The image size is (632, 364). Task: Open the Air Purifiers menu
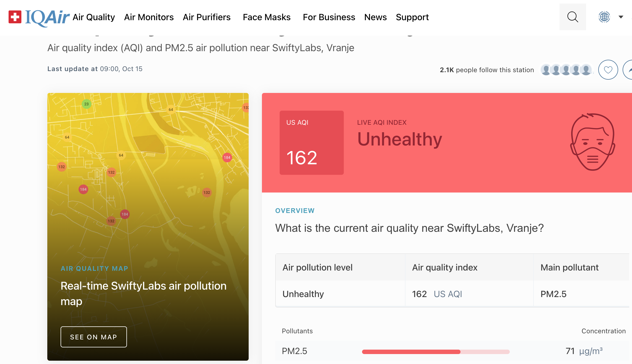pyautogui.click(x=207, y=17)
